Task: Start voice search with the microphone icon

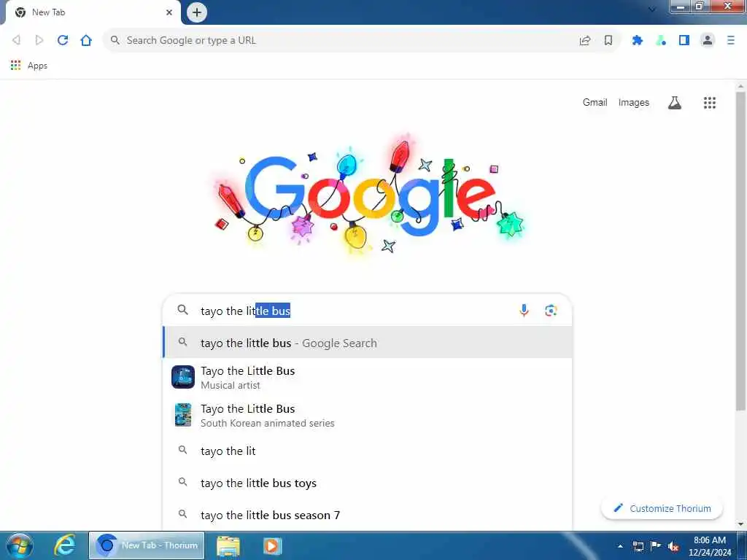Action: [x=524, y=311]
